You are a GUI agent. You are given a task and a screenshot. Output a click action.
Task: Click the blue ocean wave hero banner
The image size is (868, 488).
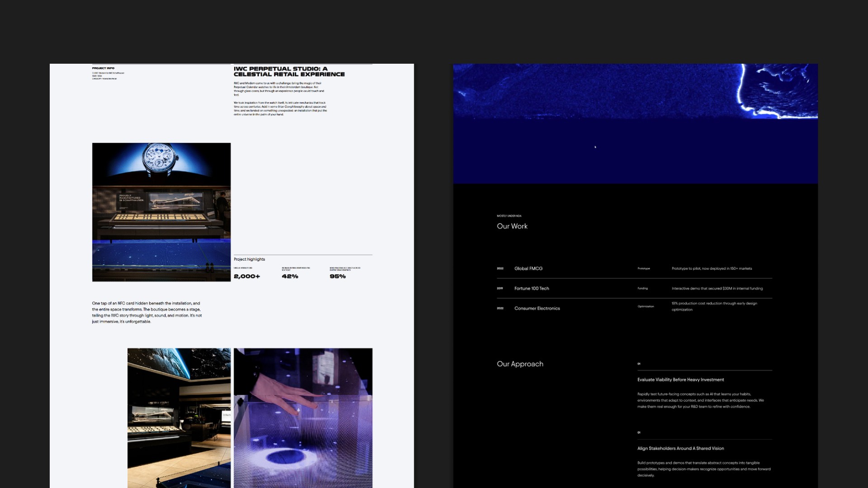tap(635, 123)
